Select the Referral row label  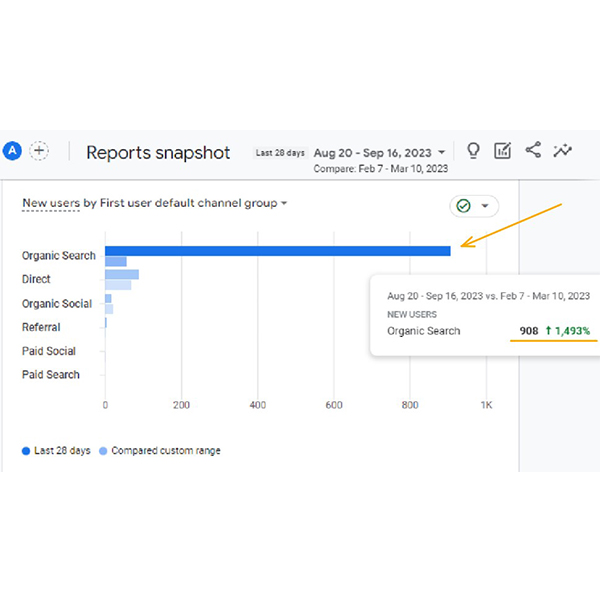(41, 327)
